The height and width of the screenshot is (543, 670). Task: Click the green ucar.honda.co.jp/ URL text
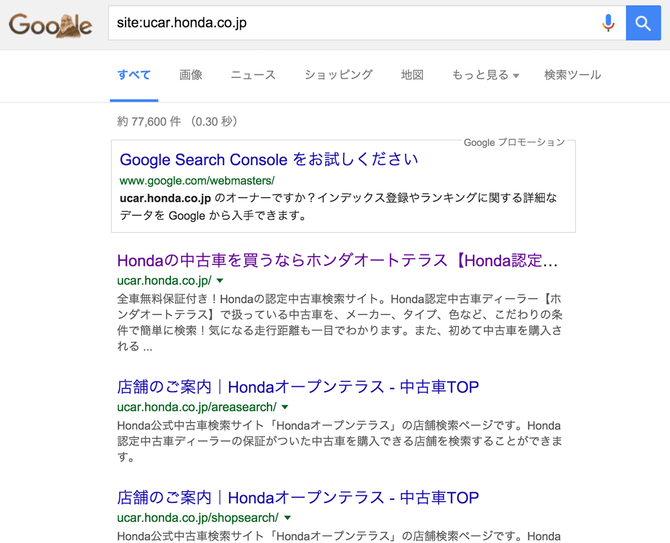tap(164, 281)
